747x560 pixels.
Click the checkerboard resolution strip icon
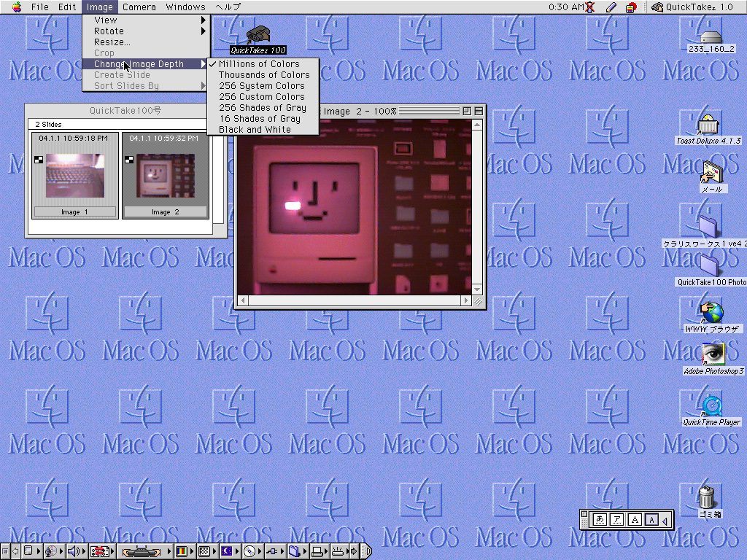[x=204, y=551]
